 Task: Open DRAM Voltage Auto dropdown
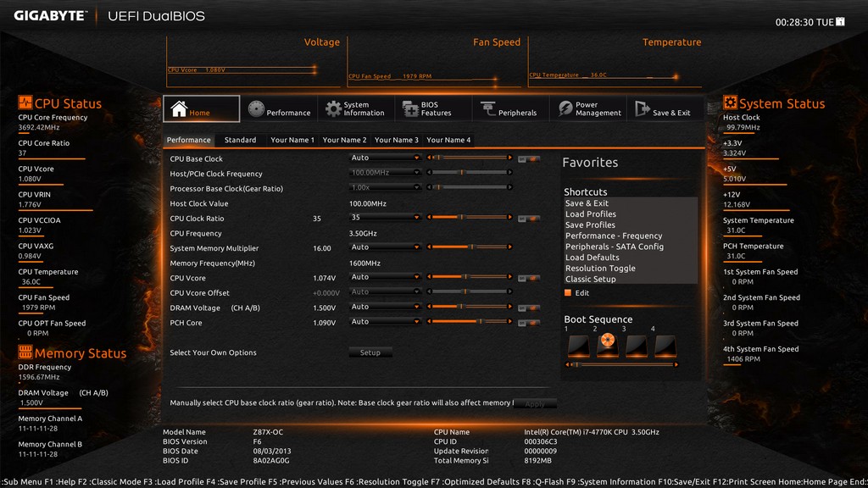pyautogui.click(x=385, y=307)
